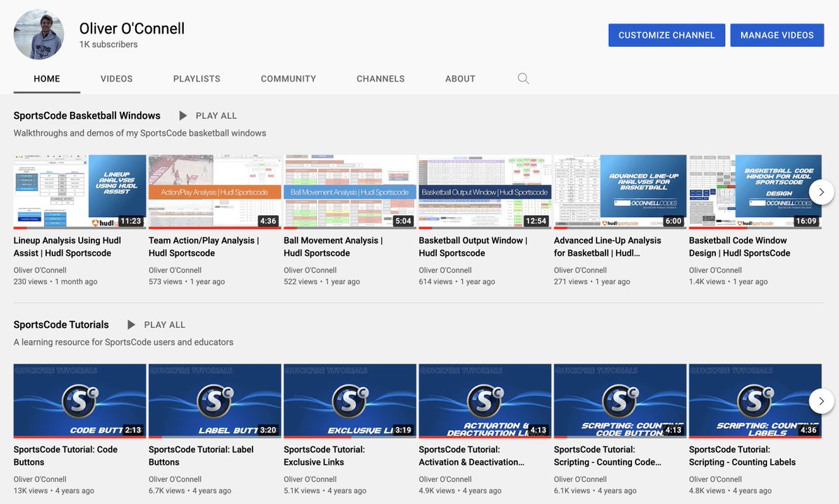The height and width of the screenshot is (504, 839).
Task: Click play icon beside SportsCode Tutorials
Action: (131, 324)
